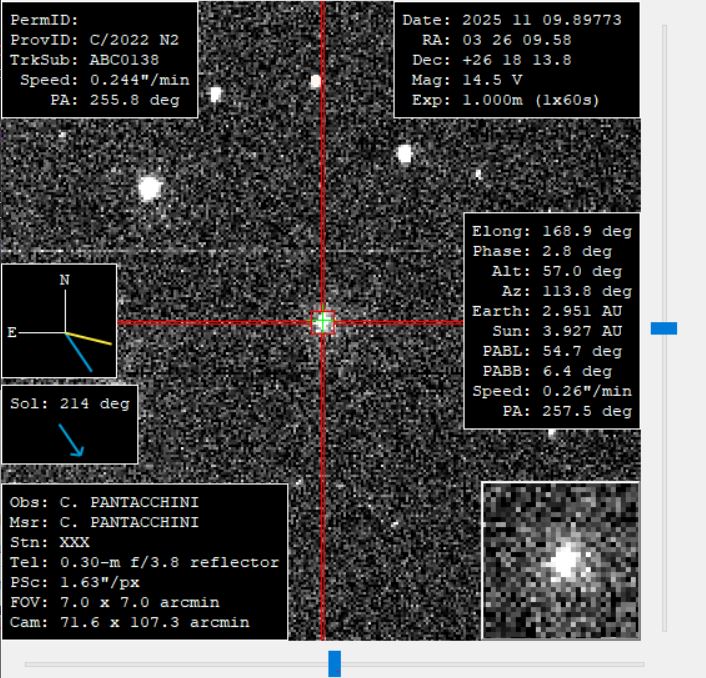
Task: Open the zoomed comet inset thumbnail
Action: pyautogui.click(x=560, y=560)
